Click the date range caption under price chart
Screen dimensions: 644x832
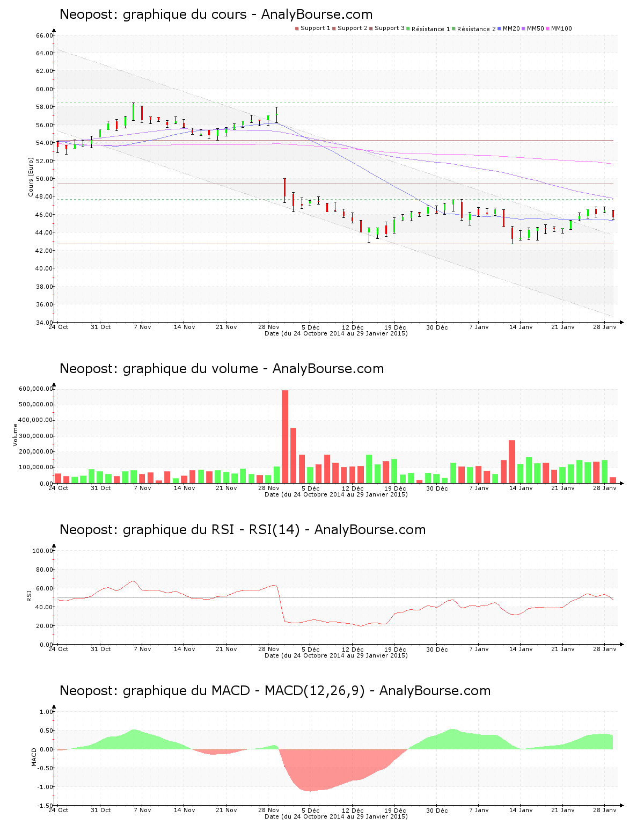click(x=336, y=333)
